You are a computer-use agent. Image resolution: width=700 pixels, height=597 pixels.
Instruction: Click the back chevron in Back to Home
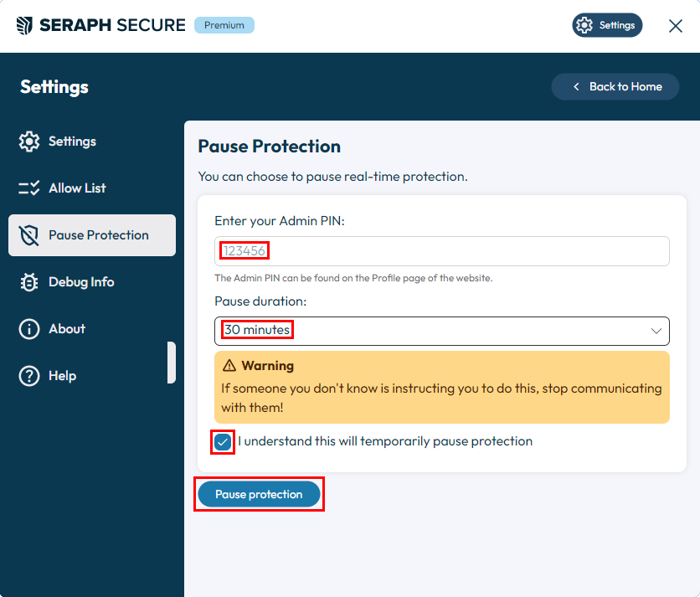point(576,86)
